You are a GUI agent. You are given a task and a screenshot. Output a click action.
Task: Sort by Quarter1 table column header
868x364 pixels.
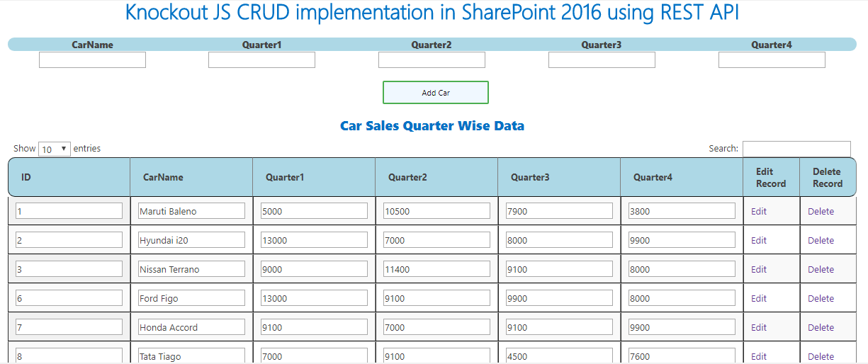pos(314,177)
